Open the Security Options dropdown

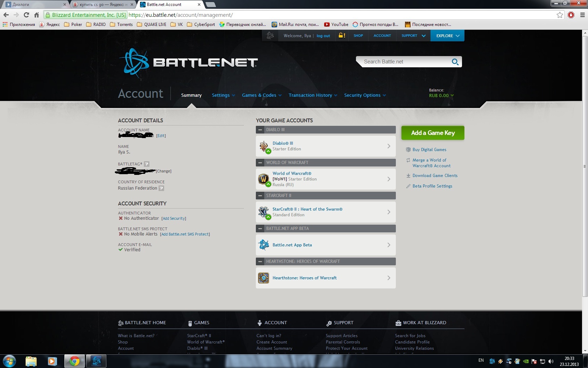click(365, 95)
